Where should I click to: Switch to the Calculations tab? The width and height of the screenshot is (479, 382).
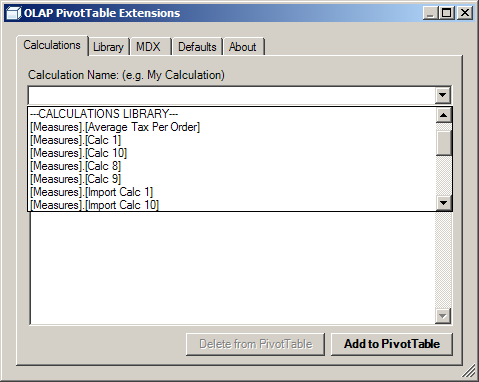(52, 45)
